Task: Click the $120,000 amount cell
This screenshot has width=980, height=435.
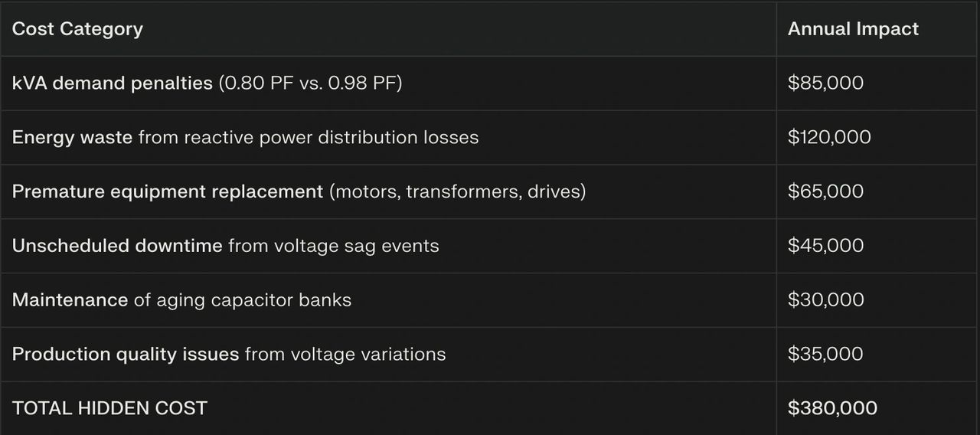Action: pos(829,137)
